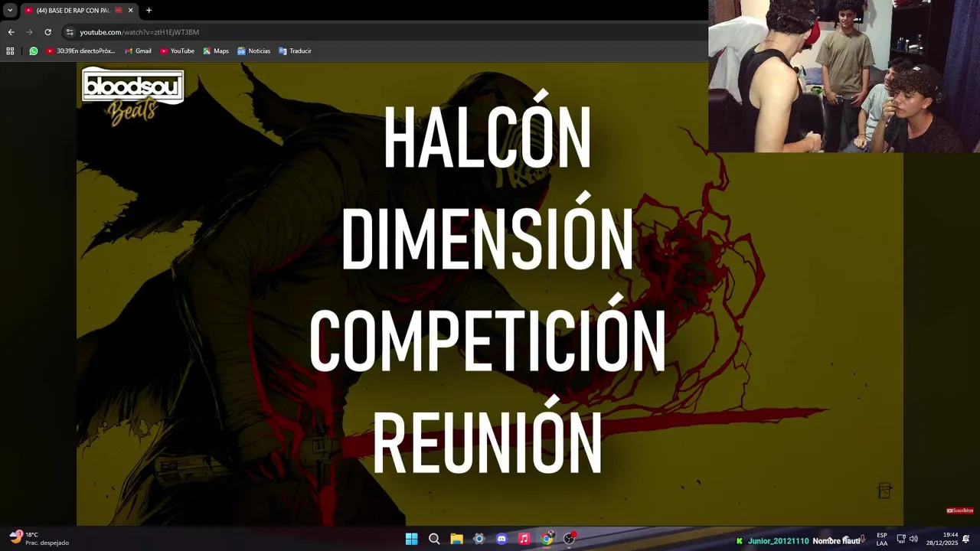Screen dimensions: 980x551
Task: Focus the youtube.com address bar
Action: pyautogui.click(x=383, y=32)
